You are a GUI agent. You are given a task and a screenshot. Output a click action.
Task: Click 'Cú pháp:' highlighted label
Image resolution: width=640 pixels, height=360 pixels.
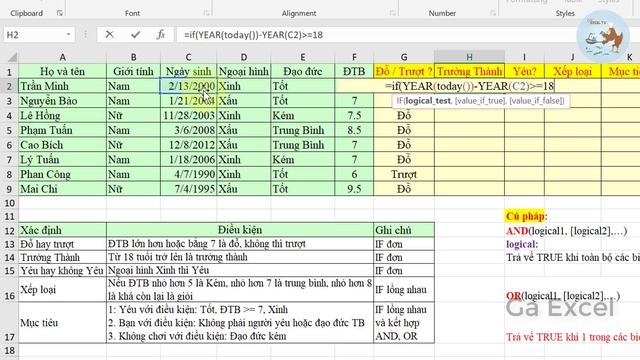pos(527,216)
